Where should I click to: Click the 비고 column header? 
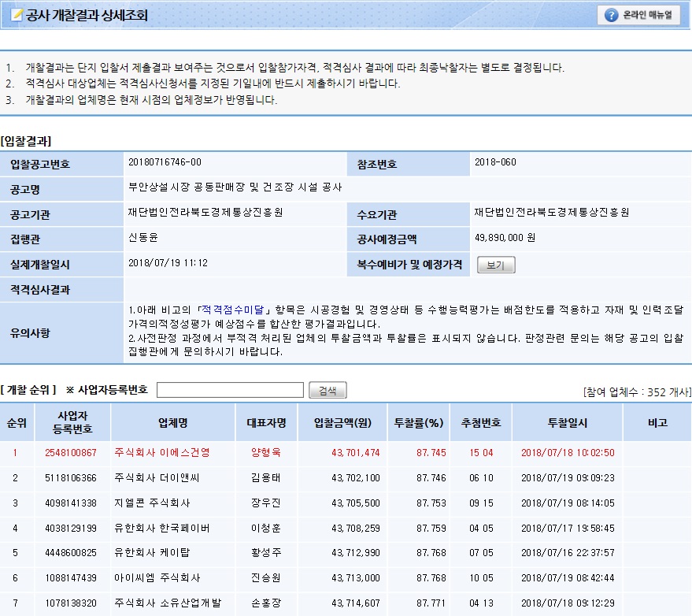657,423
